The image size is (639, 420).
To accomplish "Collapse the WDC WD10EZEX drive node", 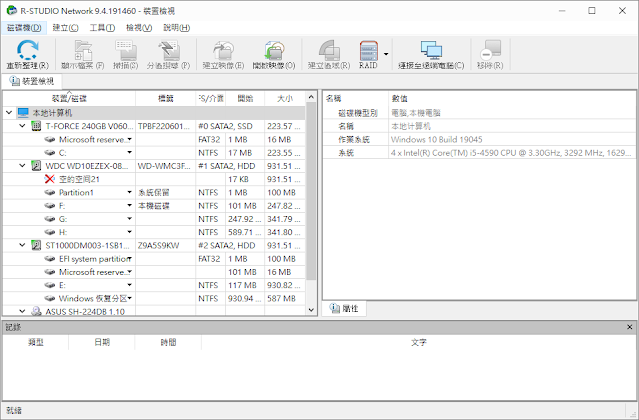I will point(22,166).
